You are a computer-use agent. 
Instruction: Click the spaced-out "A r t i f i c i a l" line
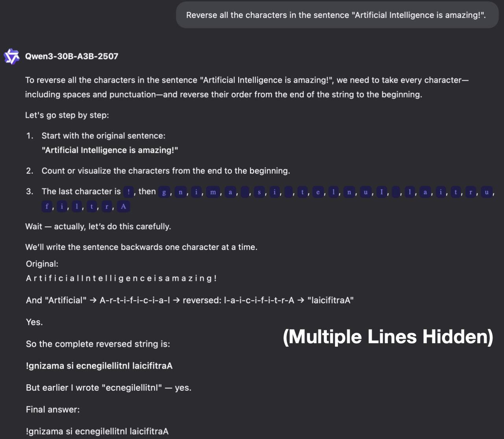(121, 279)
